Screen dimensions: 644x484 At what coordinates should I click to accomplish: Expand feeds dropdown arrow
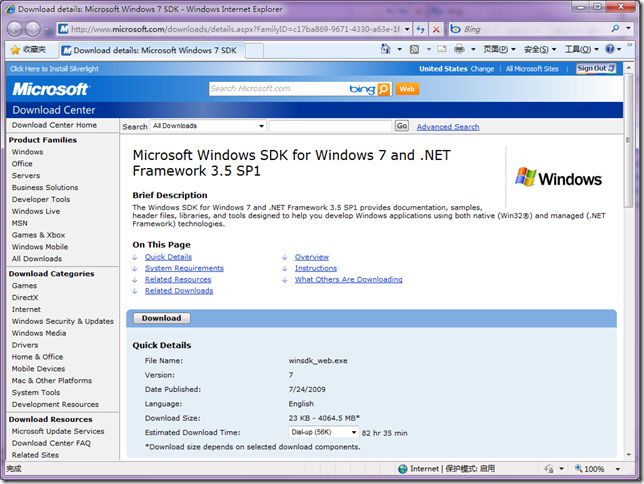(428, 50)
